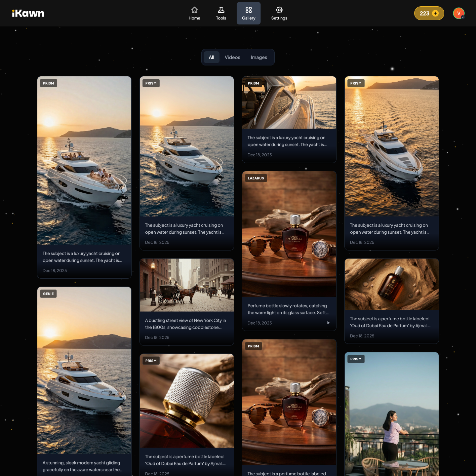
Task: Click the iKawn logo
Action: pyautogui.click(x=28, y=13)
